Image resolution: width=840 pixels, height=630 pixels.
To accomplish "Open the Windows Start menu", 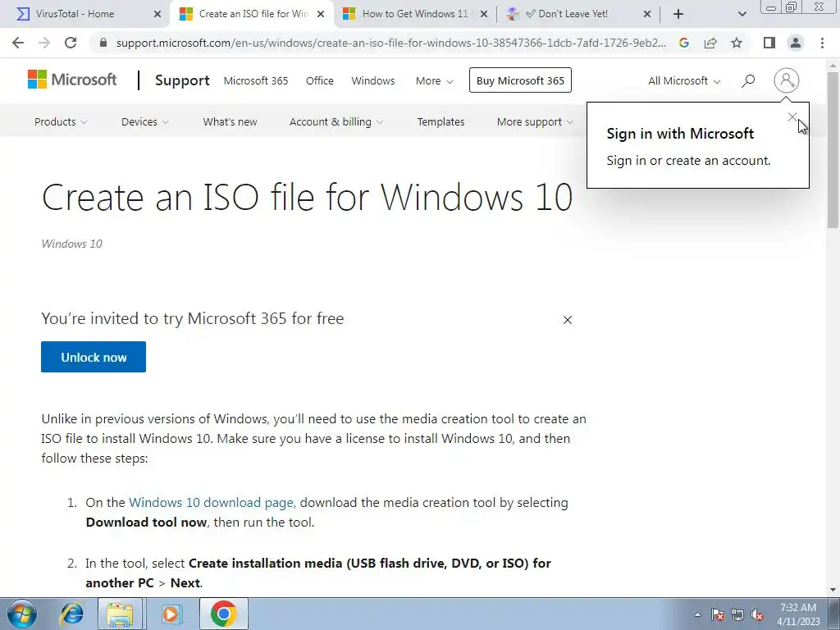I will tap(22, 614).
